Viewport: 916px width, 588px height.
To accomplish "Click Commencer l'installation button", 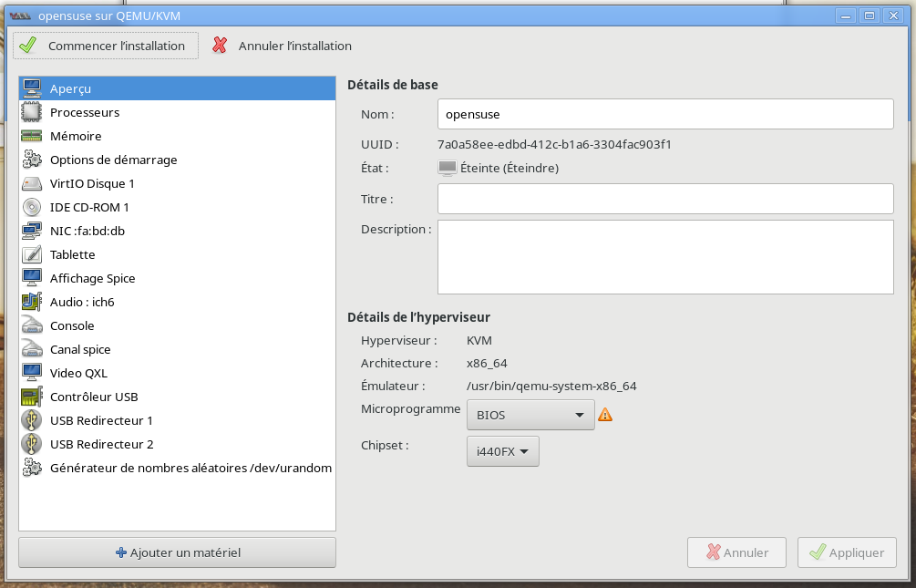I will tap(106, 46).
